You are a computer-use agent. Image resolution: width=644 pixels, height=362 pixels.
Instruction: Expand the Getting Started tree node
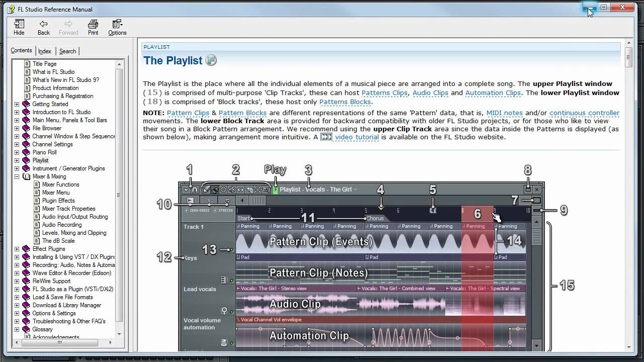(17, 104)
